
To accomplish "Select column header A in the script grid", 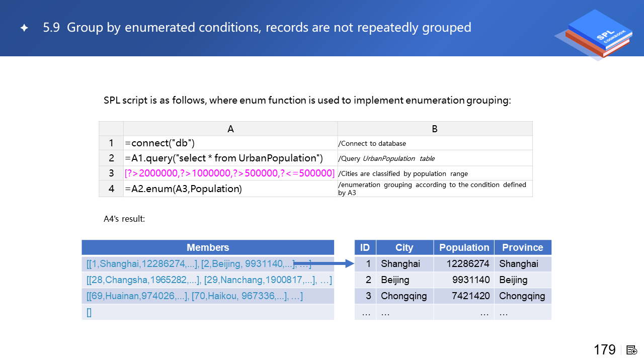I will pos(230,129).
